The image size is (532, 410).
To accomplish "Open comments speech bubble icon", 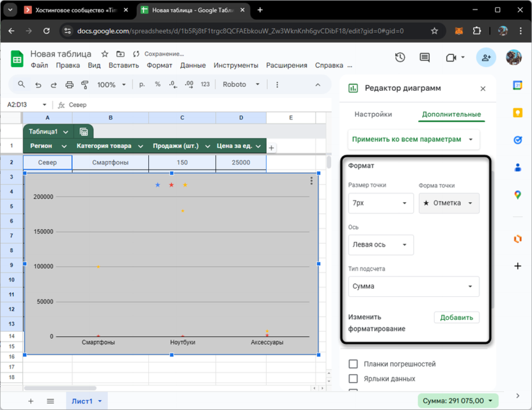I will (x=425, y=58).
